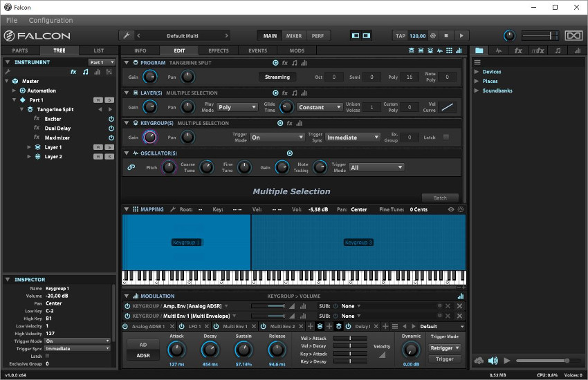
Task: Click the envelope Trigger button
Action: click(x=445, y=359)
